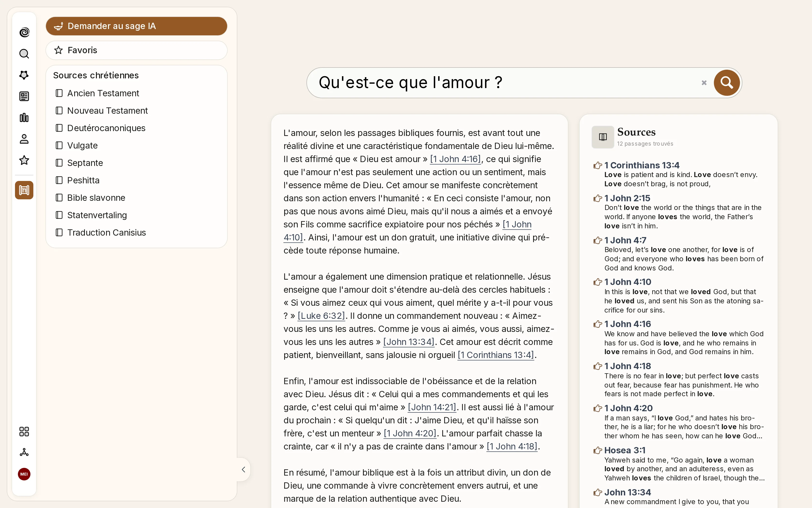Open the [1 Corinthians 13:4] citation link

click(496, 355)
